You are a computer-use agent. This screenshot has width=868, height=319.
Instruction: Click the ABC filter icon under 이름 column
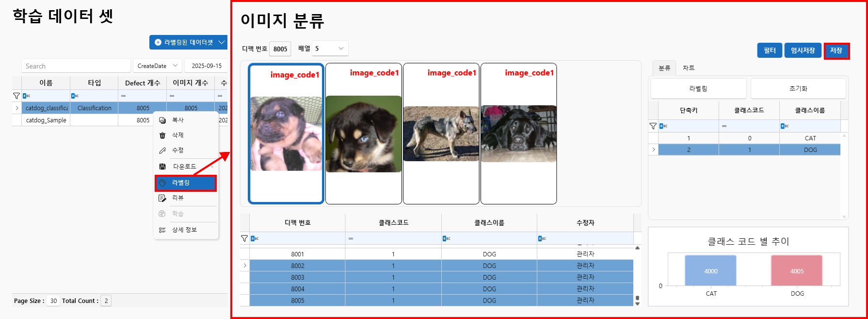(x=27, y=96)
